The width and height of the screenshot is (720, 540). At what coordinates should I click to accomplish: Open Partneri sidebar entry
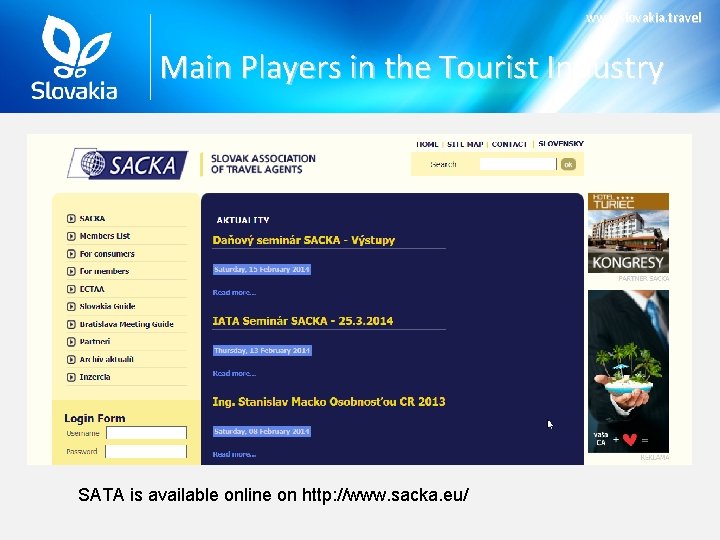coord(95,342)
